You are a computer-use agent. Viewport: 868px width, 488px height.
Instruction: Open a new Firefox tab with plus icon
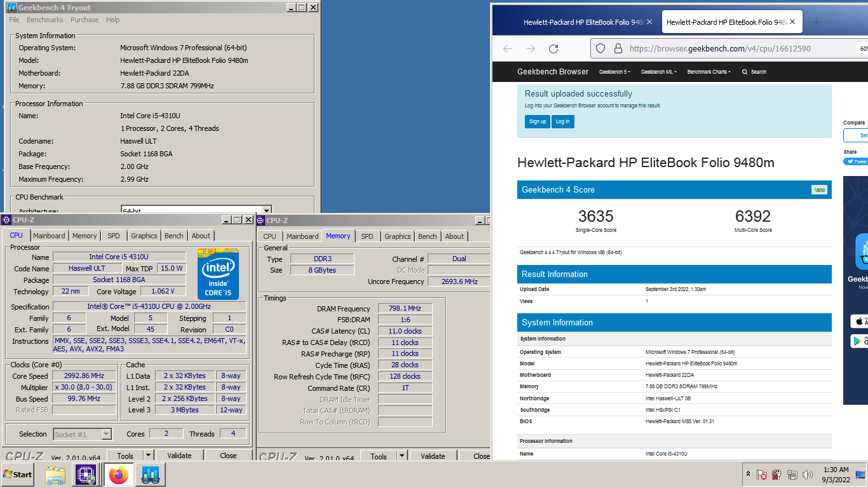(x=817, y=22)
